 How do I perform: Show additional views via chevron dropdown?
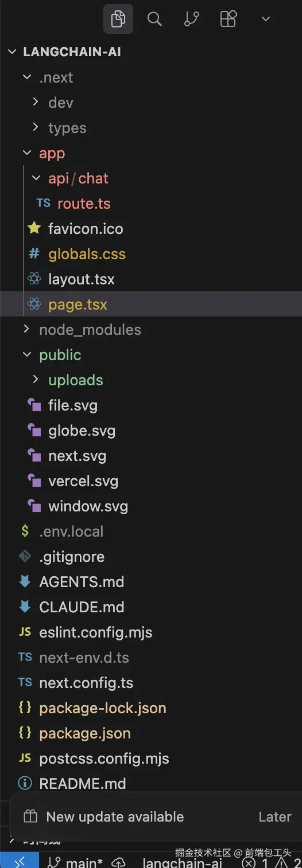click(x=265, y=19)
